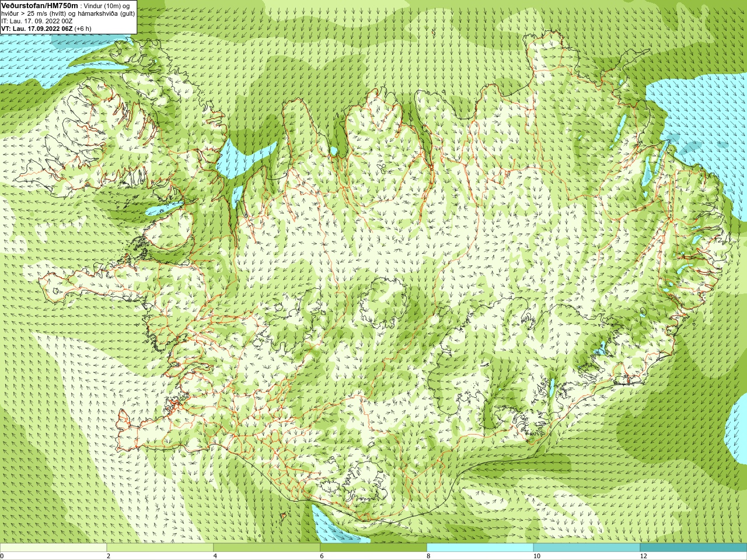Viewport: 747px width, 560px height.
Task: Click the legend label '4'
Action: (x=215, y=556)
